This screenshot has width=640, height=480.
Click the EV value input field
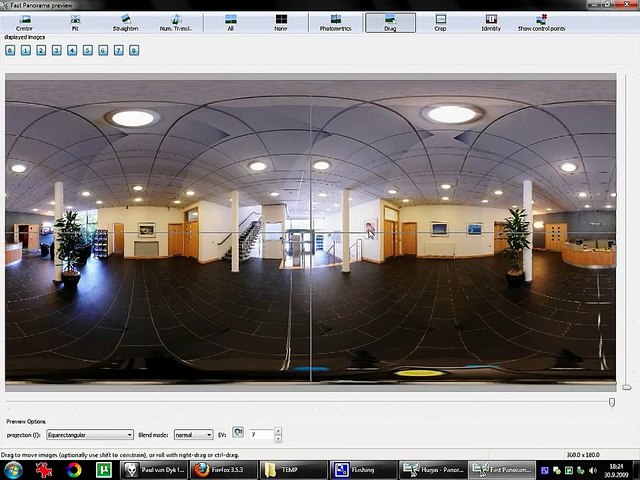click(x=264, y=435)
